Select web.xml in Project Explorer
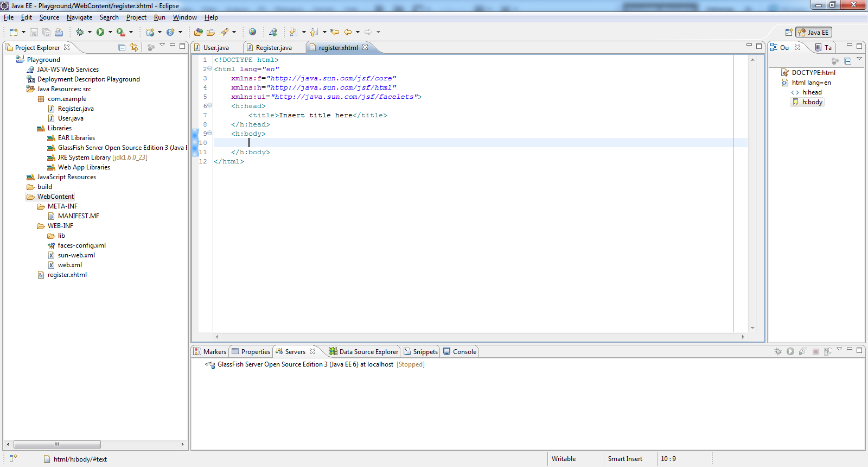 [65, 265]
